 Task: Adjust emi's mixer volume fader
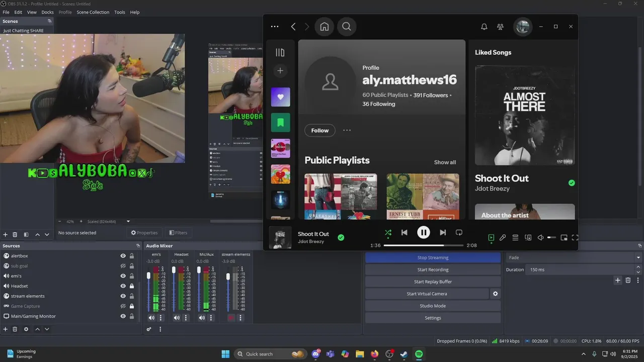coord(148,276)
